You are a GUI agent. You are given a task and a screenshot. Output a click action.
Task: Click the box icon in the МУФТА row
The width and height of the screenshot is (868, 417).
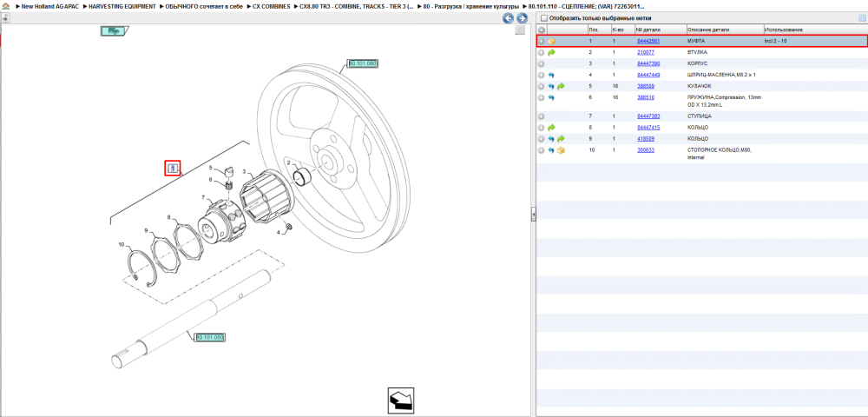552,42
